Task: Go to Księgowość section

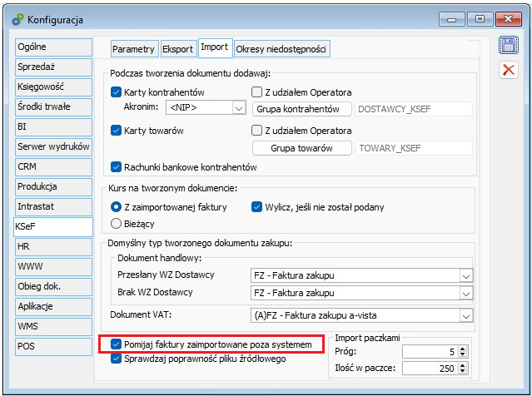Action: coord(53,87)
